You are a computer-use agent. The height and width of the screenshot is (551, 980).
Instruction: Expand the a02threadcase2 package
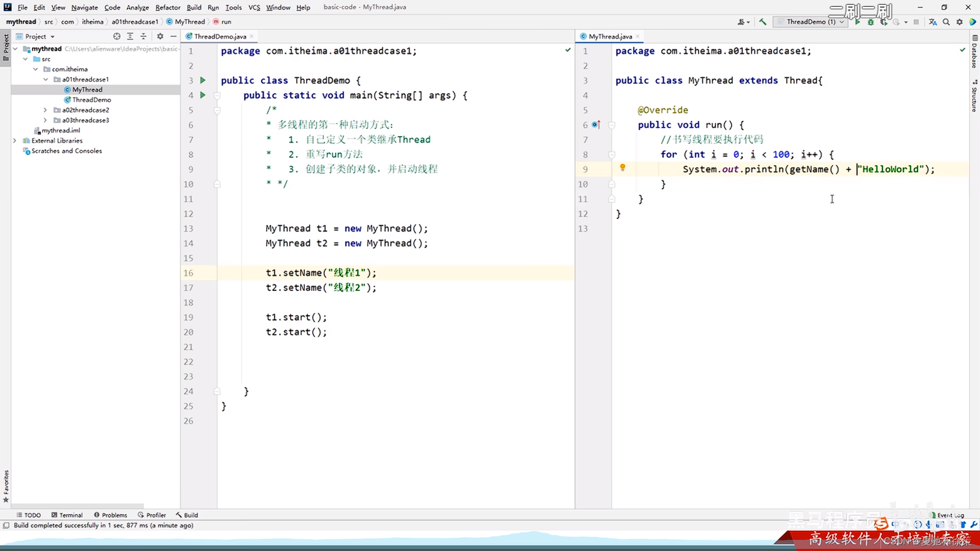(45, 110)
